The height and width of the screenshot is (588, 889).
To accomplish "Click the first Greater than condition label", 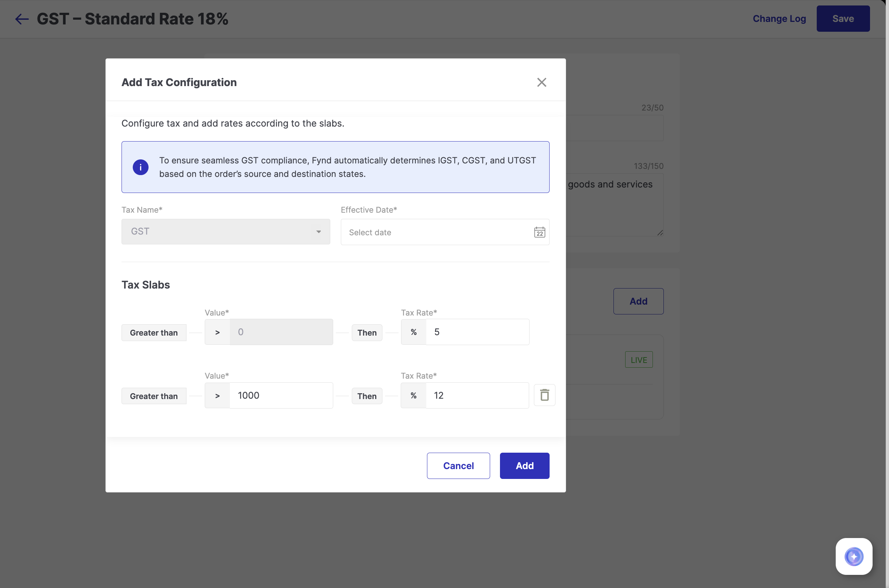I will (x=154, y=333).
